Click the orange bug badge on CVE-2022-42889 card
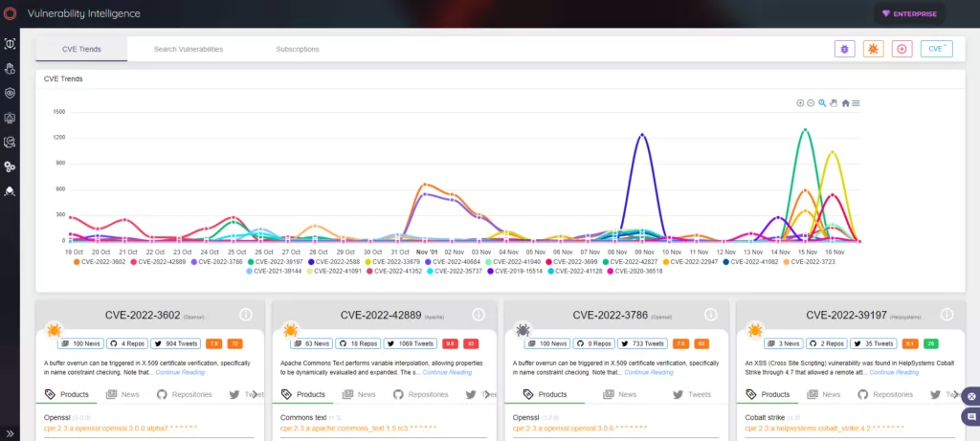Viewport: 980px width, 441px height. [x=291, y=329]
